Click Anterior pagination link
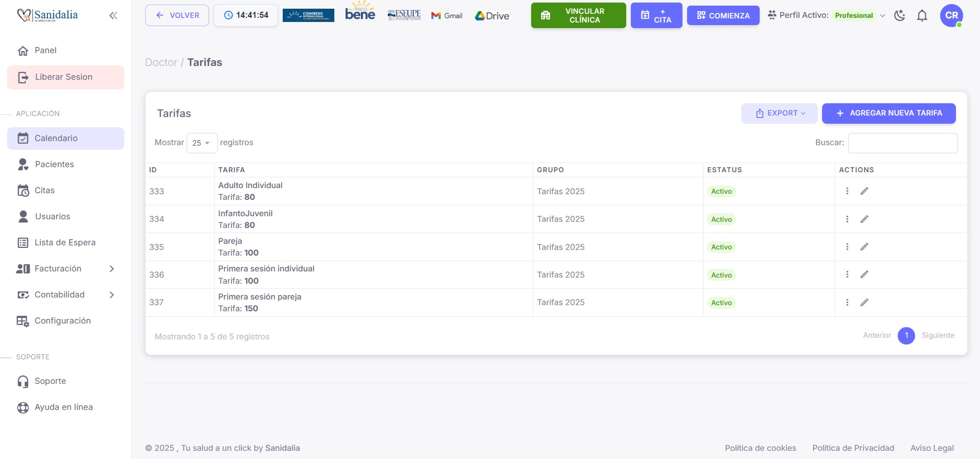This screenshot has width=980, height=459. (877, 336)
